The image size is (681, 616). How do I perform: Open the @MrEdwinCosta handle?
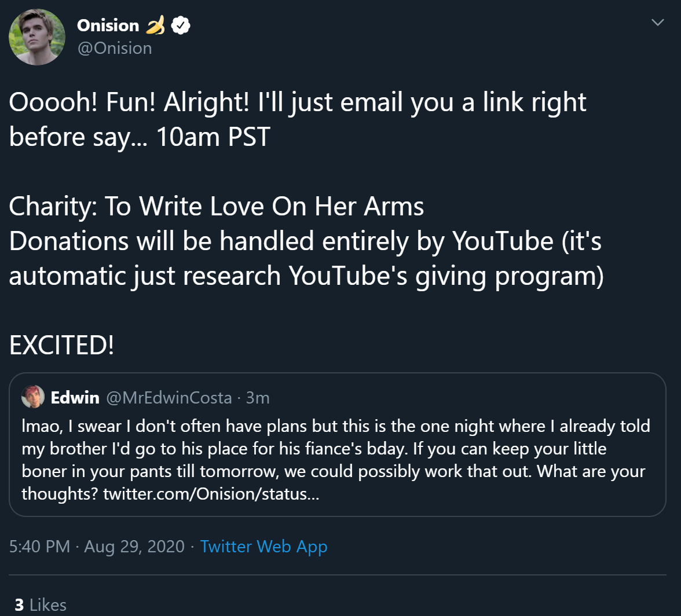[x=169, y=397]
